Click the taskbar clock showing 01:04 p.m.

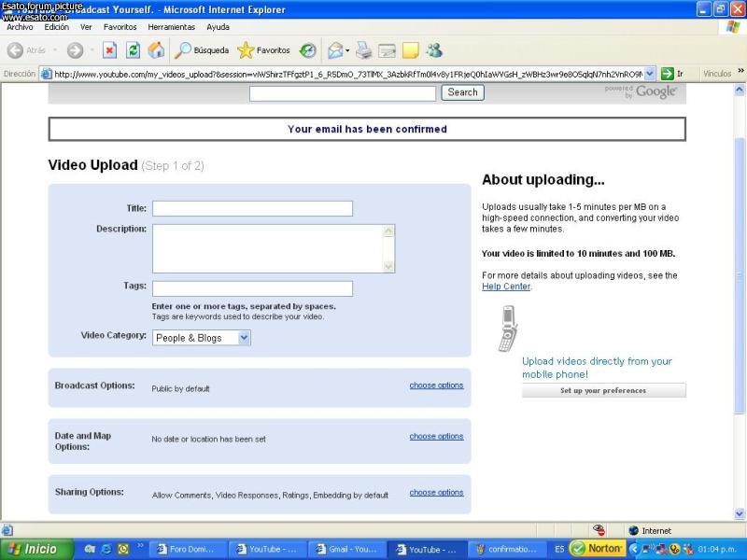click(717, 549)
